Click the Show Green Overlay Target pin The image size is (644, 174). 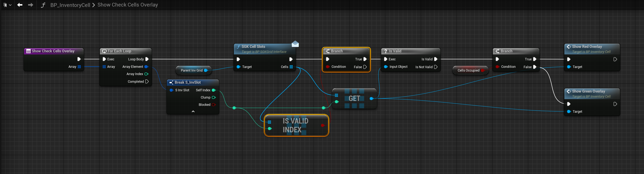coord(569,112)
